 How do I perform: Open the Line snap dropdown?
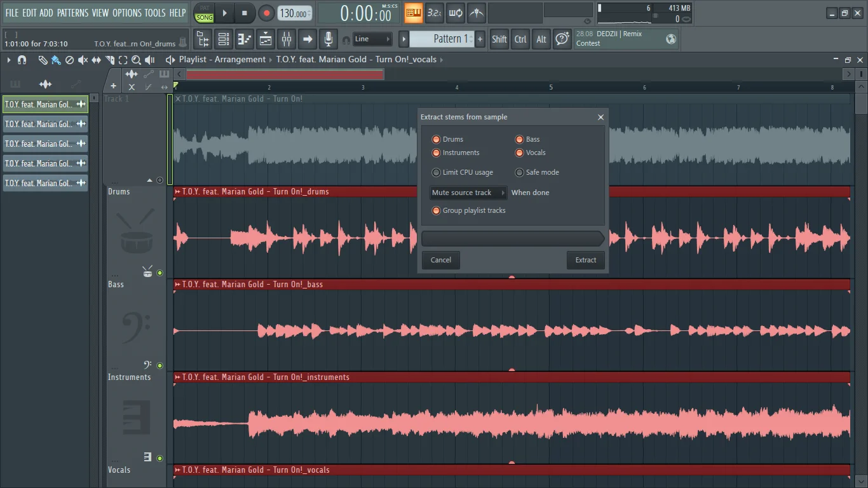(x=373, y=39)
